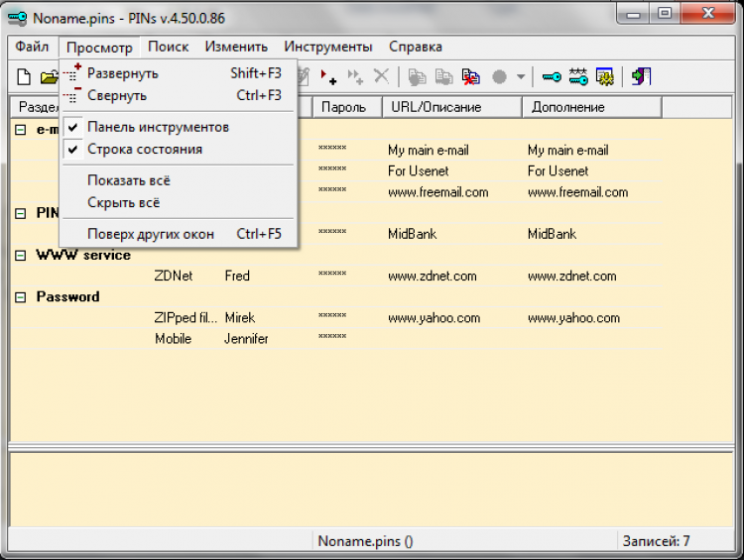The width and height of the screenshot is (744, 560).
Task: Click the second grayed copy documents icon
Action: 443,77
